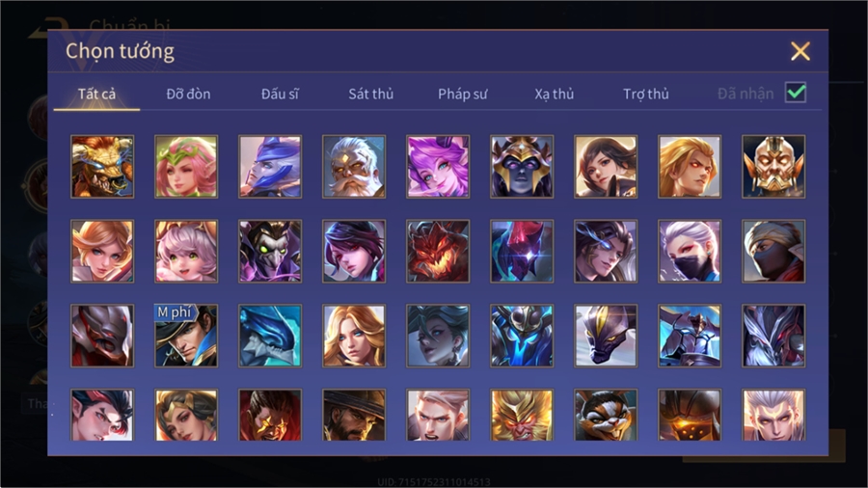Select the white-bearded old man hero
Screen dimensions: 868x488
click(x=354, y=167)
